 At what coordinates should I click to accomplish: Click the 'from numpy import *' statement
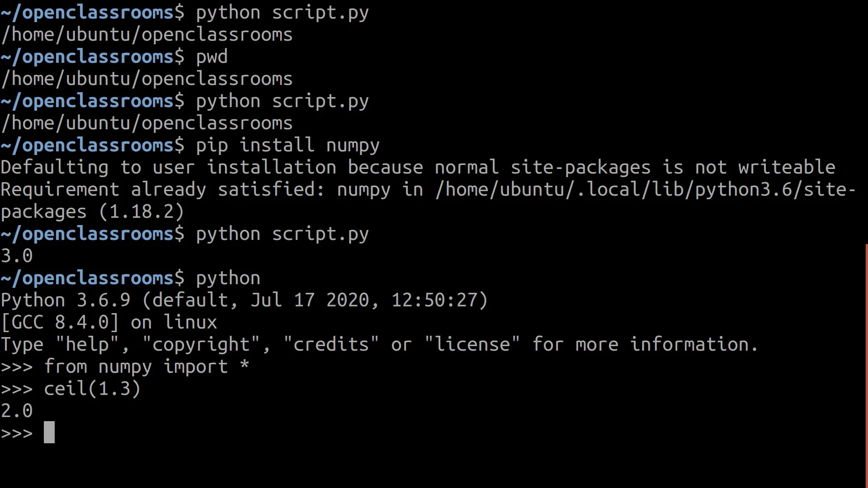pyautogui.click(x=146, y=367)
